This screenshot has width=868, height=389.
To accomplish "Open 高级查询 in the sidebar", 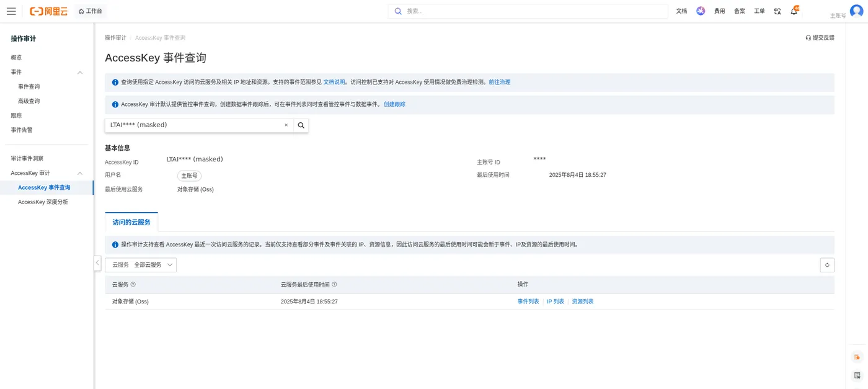I will coord(29,101).
